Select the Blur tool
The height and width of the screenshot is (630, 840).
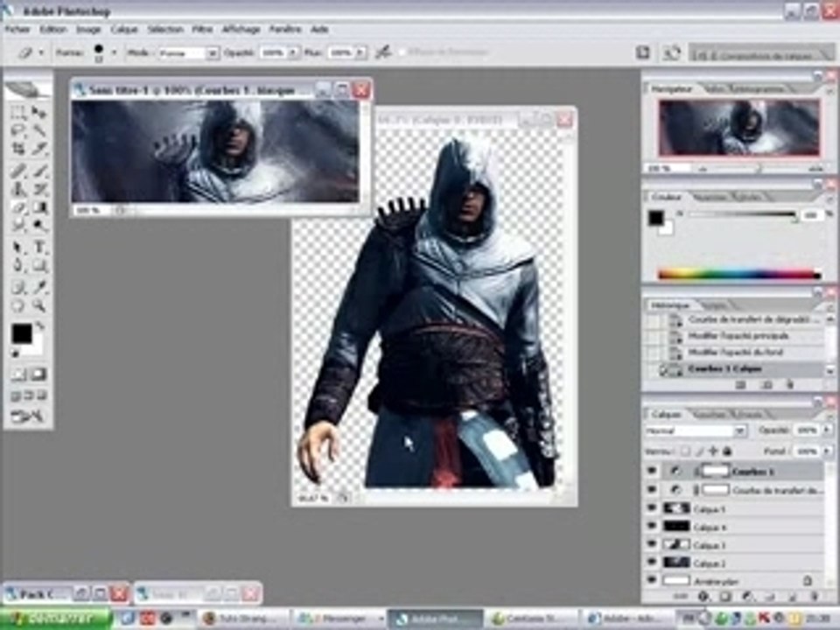tap(18, 225)
